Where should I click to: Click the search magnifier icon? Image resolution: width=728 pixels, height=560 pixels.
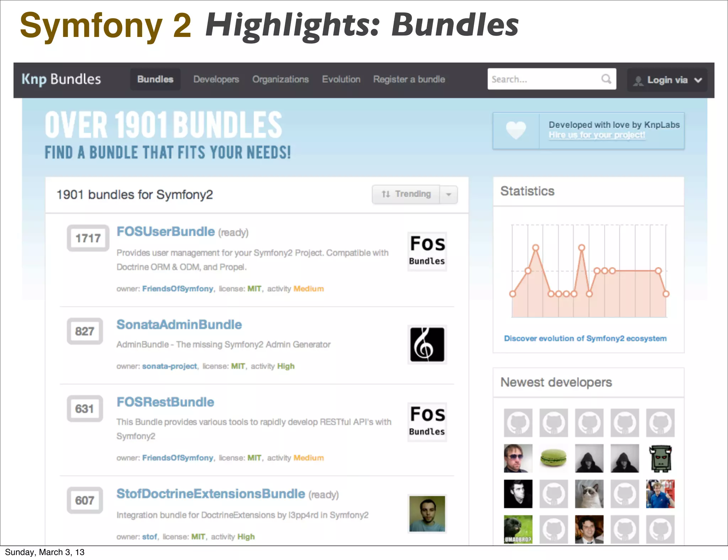point(606,79)
